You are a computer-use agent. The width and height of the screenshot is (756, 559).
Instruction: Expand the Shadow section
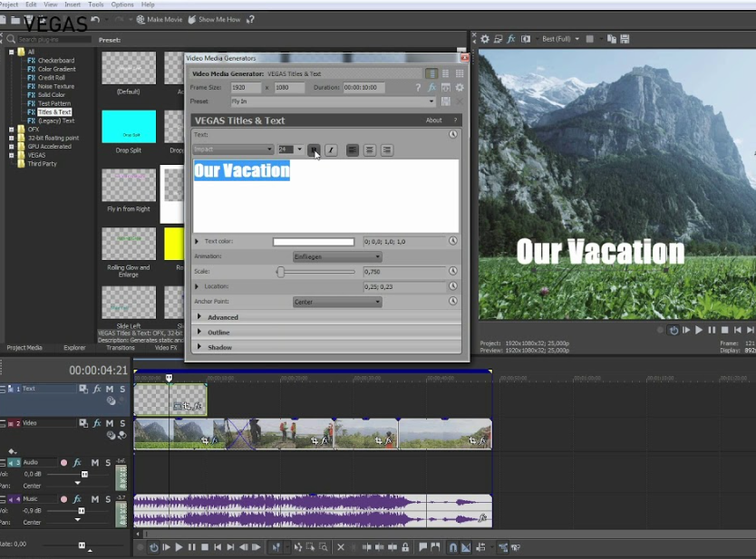pos(199,347)
